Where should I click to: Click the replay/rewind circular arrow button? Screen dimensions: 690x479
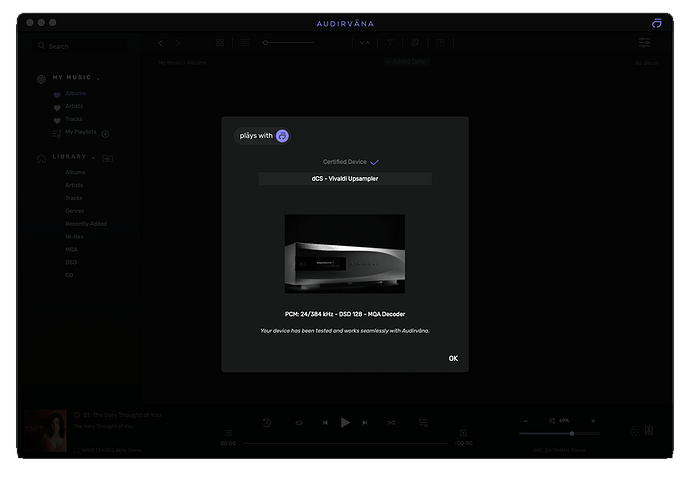[267, 423]
